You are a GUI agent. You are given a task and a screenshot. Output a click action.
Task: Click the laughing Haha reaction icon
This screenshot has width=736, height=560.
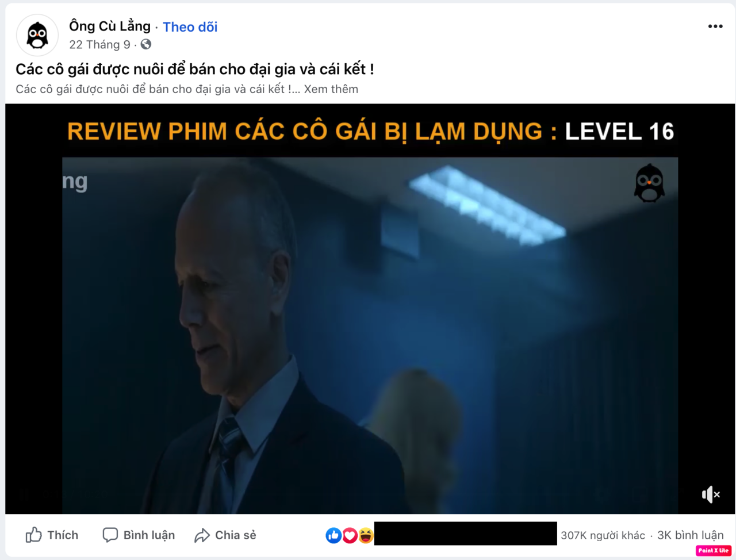[x=366, y=535]
